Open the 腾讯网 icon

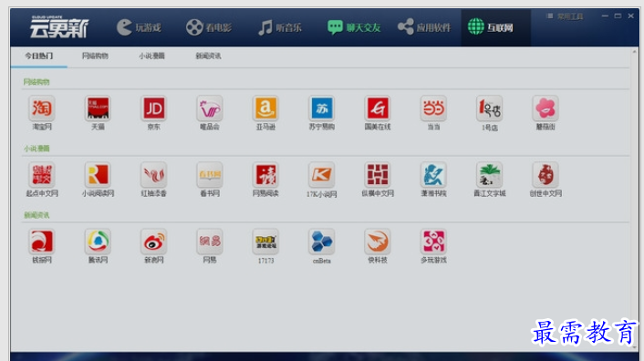point(98,242)
